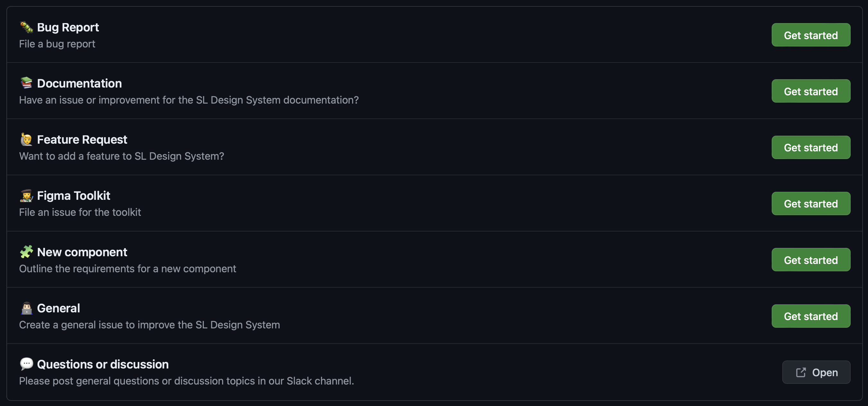The image size is (868, 406).
Task: Get started with a New component issue
Action: pos(811,260)
